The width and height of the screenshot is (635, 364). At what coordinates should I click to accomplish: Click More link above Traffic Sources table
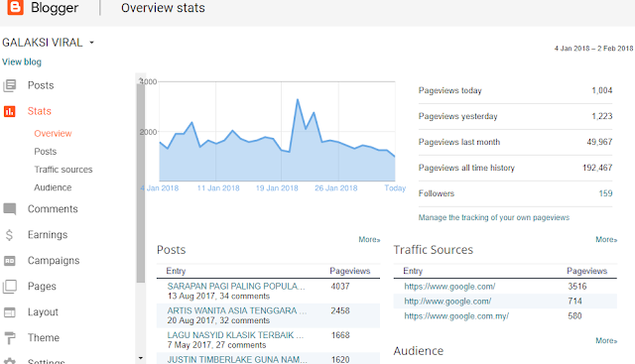[x=606, y=240]
